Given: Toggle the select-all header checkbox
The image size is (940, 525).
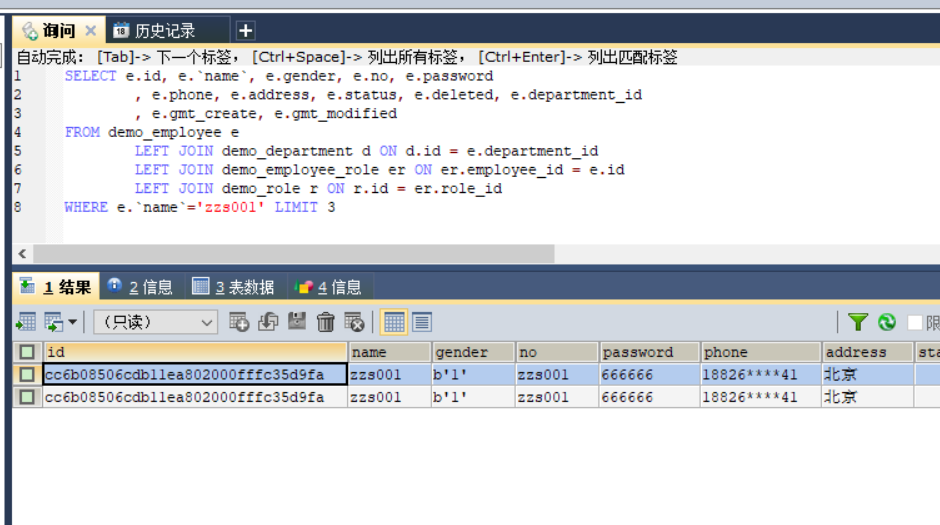Looking at the screenshot, I should coord(27,352).
